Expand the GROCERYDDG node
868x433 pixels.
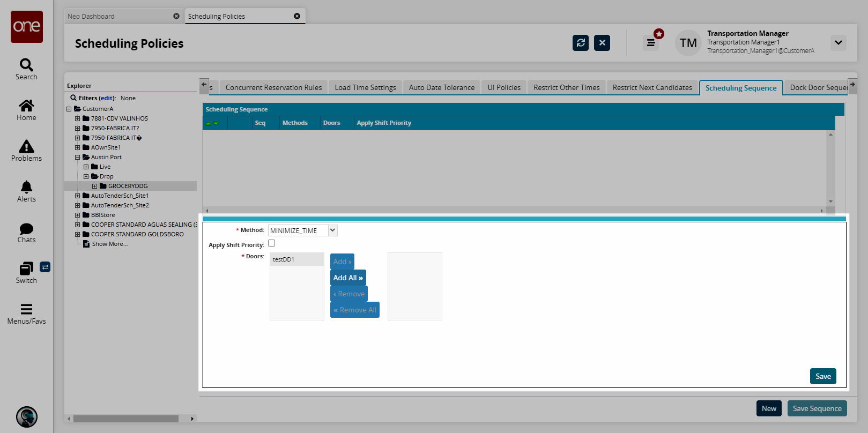click(x=95, y=186)
